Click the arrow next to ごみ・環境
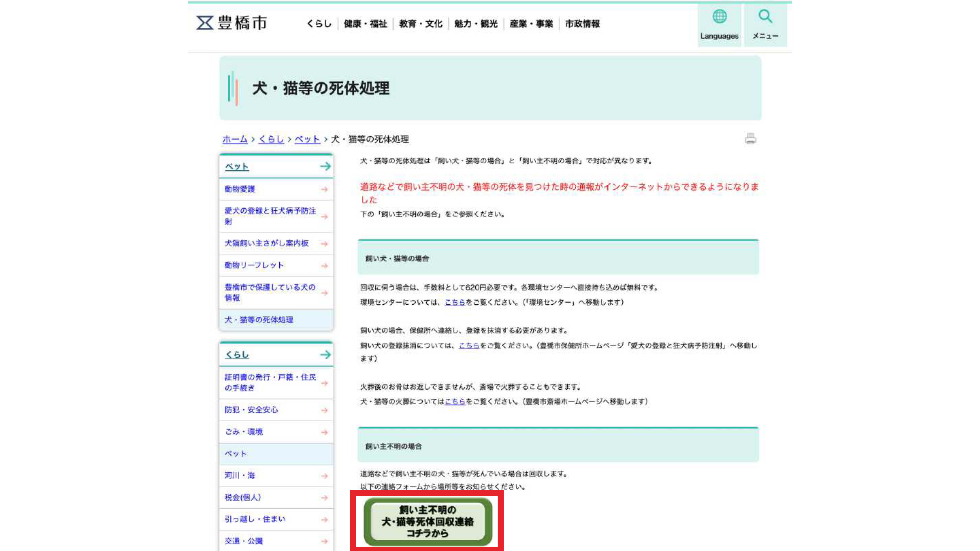 click(324, 432)
